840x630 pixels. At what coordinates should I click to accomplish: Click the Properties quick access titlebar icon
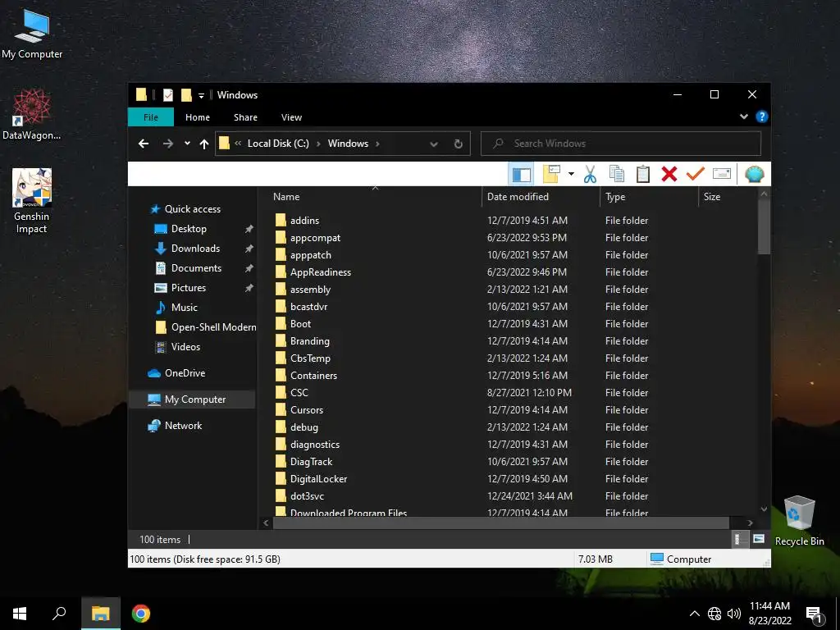point(167,95)
